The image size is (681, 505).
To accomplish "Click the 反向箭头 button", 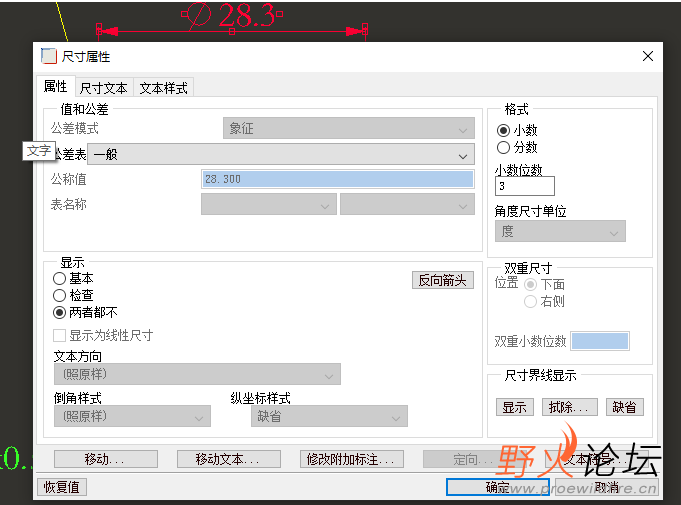I will tap(443, 281).
